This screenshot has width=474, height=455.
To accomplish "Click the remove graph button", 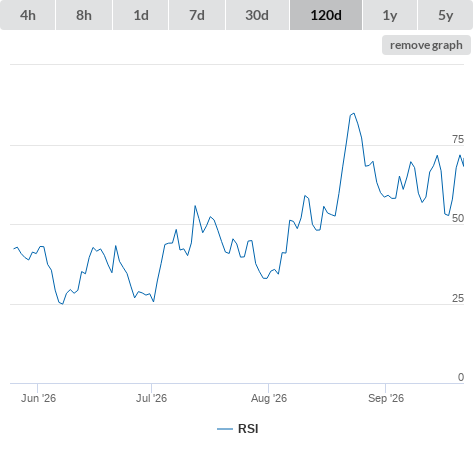I will coord(426,45).
